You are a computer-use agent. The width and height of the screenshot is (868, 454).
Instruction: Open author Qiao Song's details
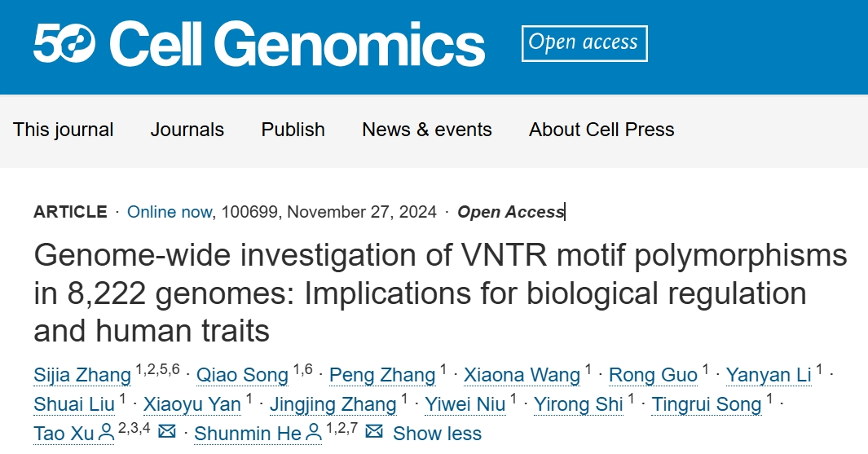(x=242, y=375)
